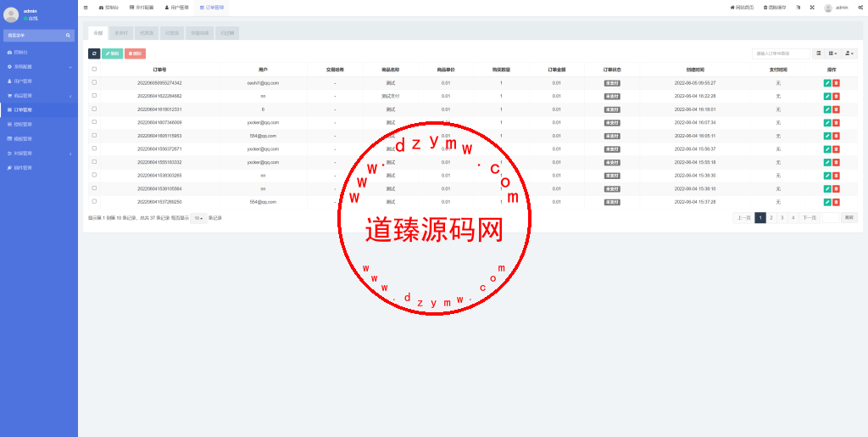The width and height of the screenshot is (868, 437).
Task: Expand the 系统配置 sidebar menu
Action: [39, 66]
